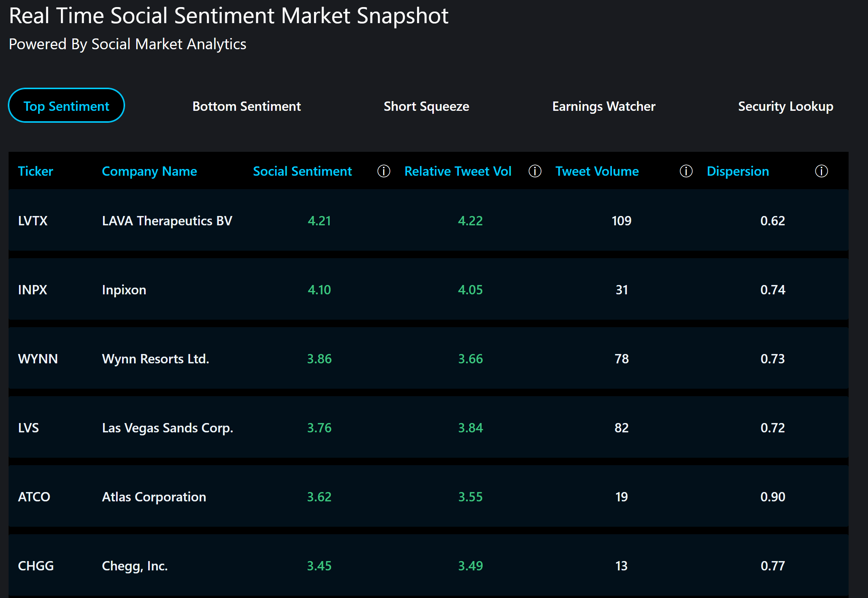The height and width of the screenshot is (598, 868).
Task: Click LVTX tweet volume 109
Action: pyautogui.click(x=622, y=221)
